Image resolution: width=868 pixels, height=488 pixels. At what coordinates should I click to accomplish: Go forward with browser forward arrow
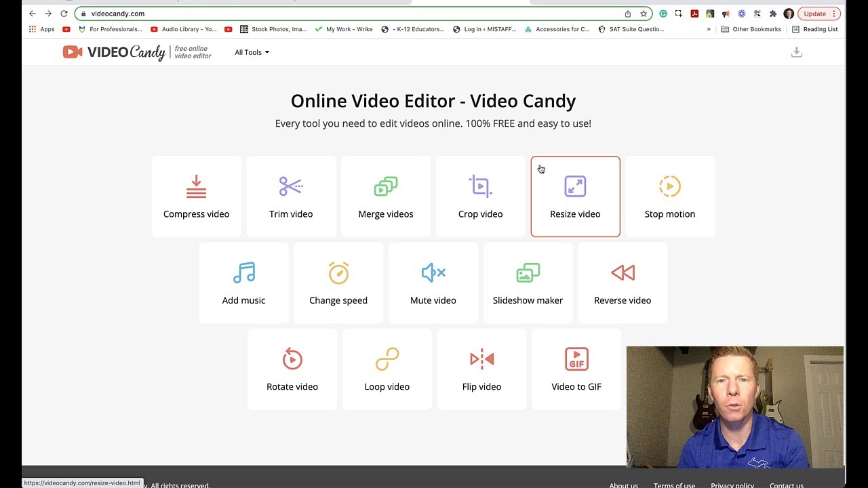[x=48, y=14]
